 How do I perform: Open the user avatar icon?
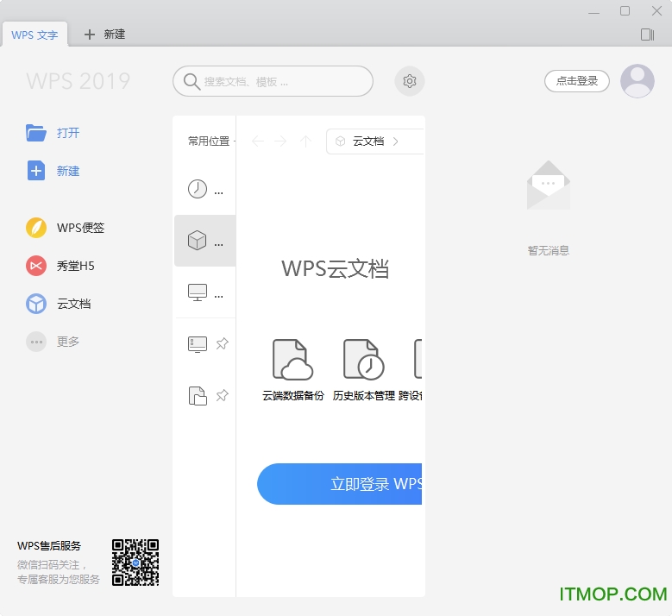[x=637, y=81]
